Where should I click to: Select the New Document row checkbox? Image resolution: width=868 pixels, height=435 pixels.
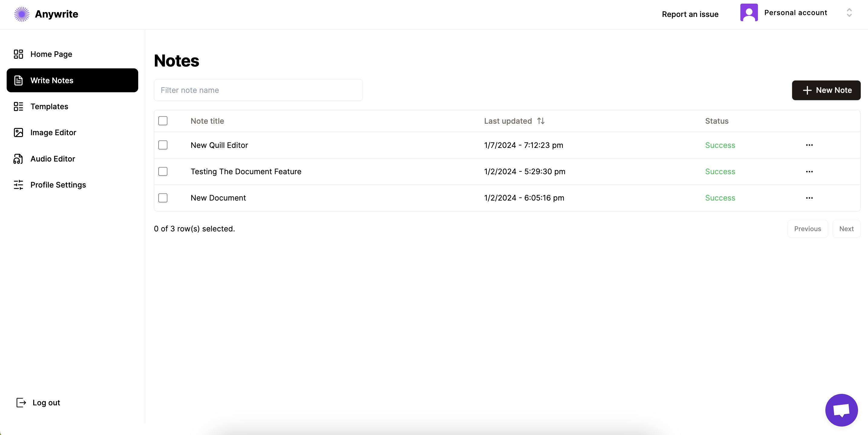coord(163,198)
